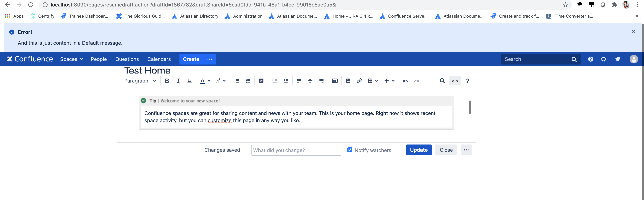Viewport: 644px width, 200px height.
Task: Open the People page
Action: tap(99, 59)
